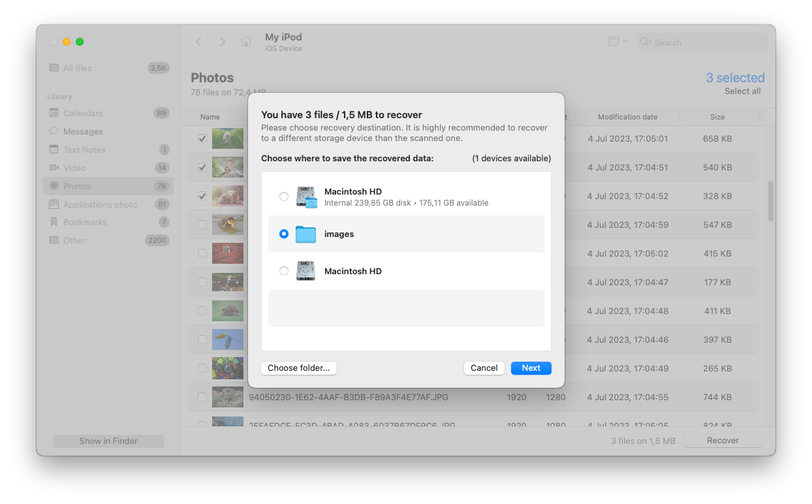Uncheck the 658 KB photo checkbox
This screenshot has width=812, height=504.
click(202, 138)
